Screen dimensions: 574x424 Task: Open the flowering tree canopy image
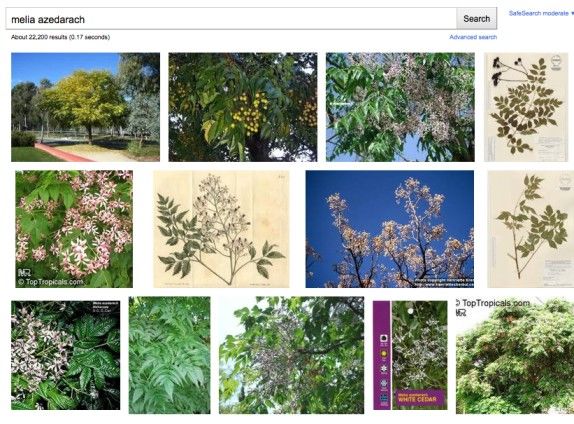tap(291, 355)
